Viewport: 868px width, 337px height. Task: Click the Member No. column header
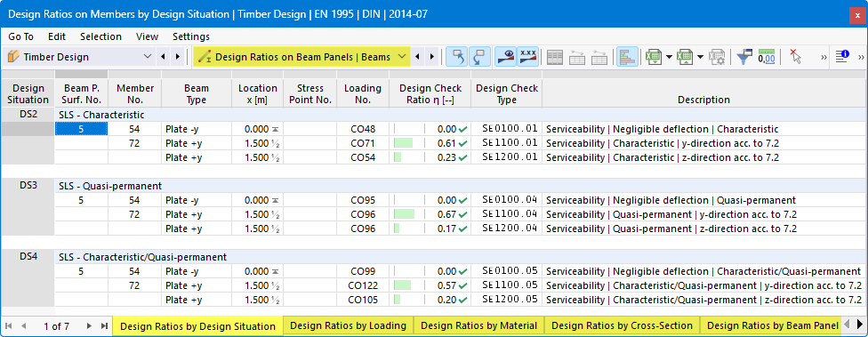click(134, 93)
